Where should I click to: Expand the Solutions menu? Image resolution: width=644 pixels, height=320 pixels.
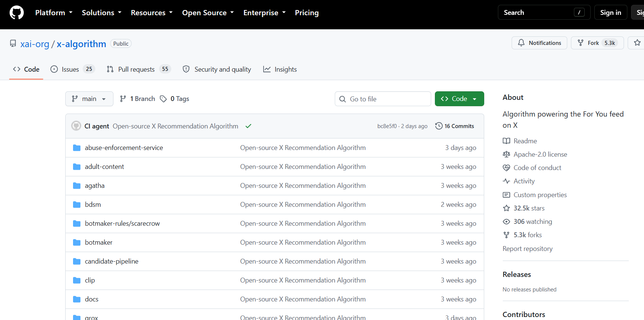coord(102,13)
